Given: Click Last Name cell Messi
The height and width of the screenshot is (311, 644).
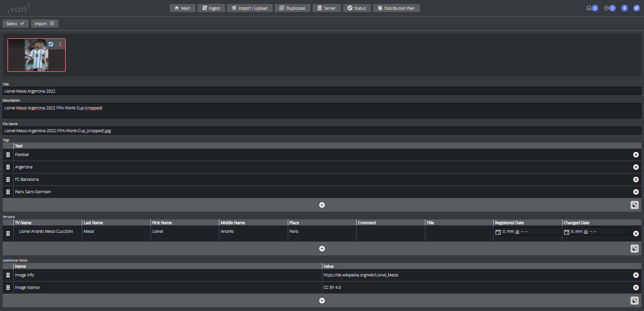Looking at the screenshot, I should pyautogui.click(x=116, y=233).
